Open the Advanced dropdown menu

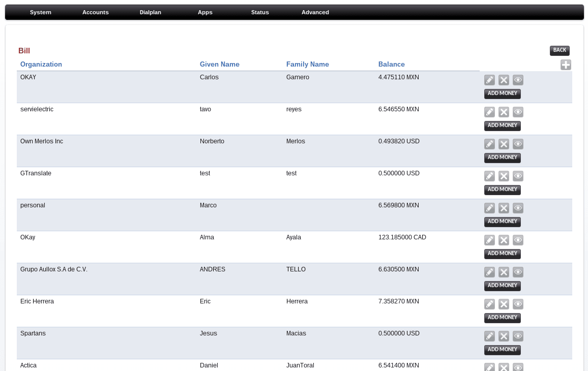pos(315,12)
